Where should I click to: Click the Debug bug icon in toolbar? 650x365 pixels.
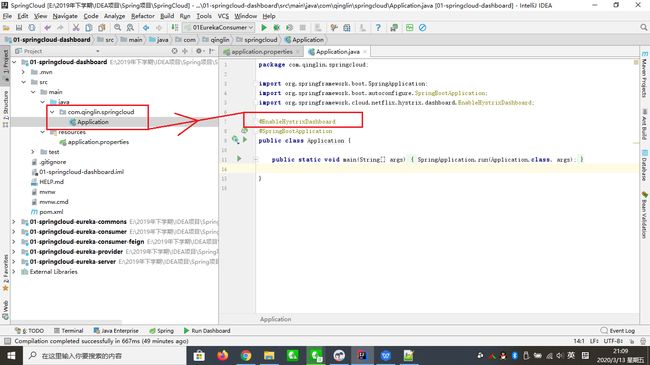tap(276, 28)
